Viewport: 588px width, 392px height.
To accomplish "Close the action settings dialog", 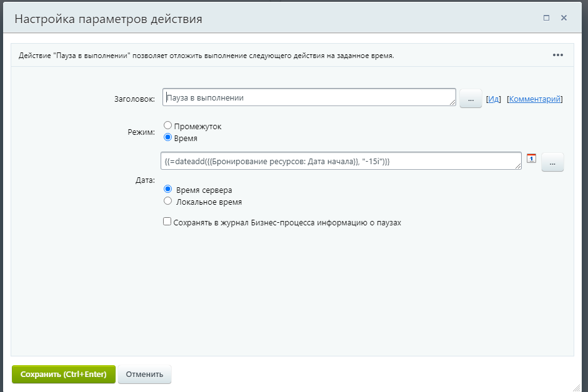I will [564, 18].
